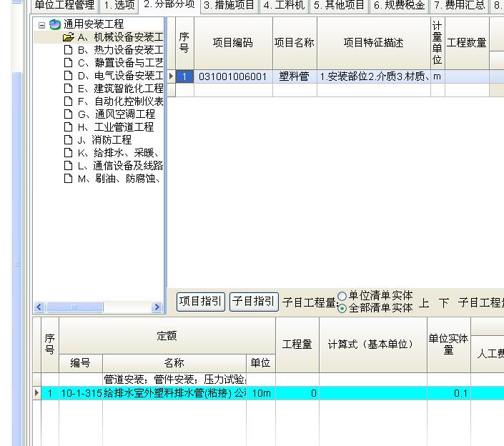The height and width of the screenshot is (446, 504).
Task: Open the 单位工程管理 tab
Action: (64, 5)
